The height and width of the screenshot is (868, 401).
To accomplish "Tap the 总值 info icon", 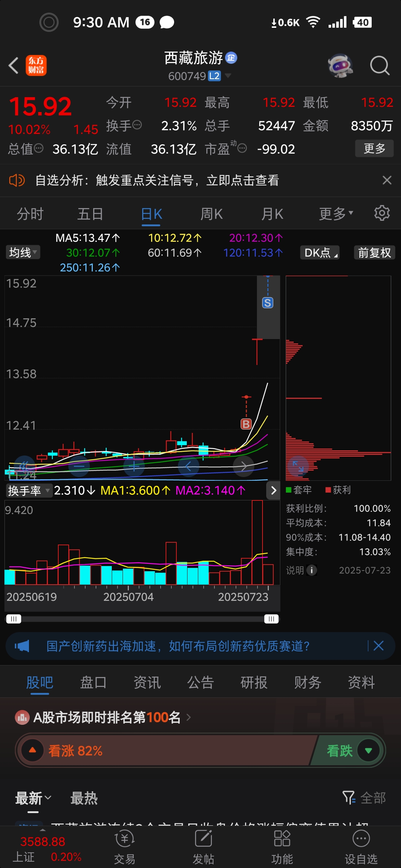I will click(x=39, y=148).
